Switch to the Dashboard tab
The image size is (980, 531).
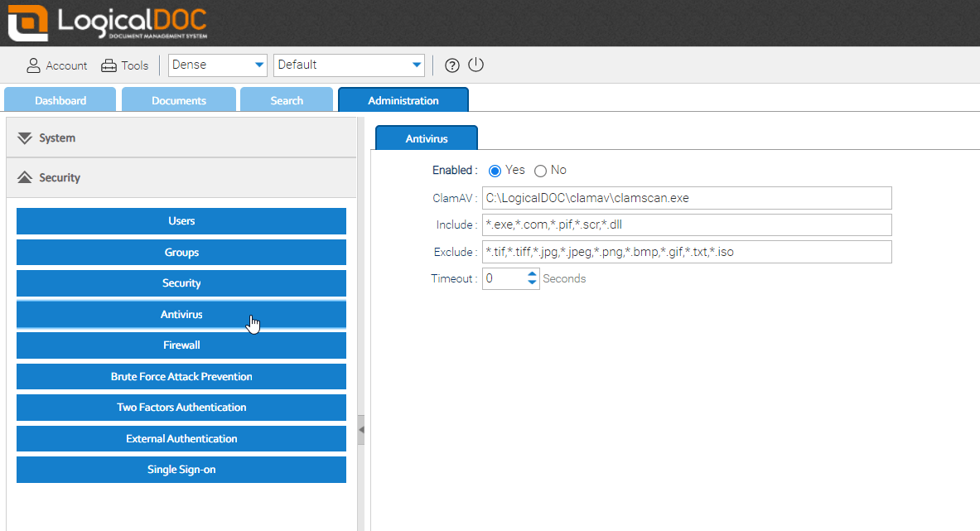tap(60, 100)
